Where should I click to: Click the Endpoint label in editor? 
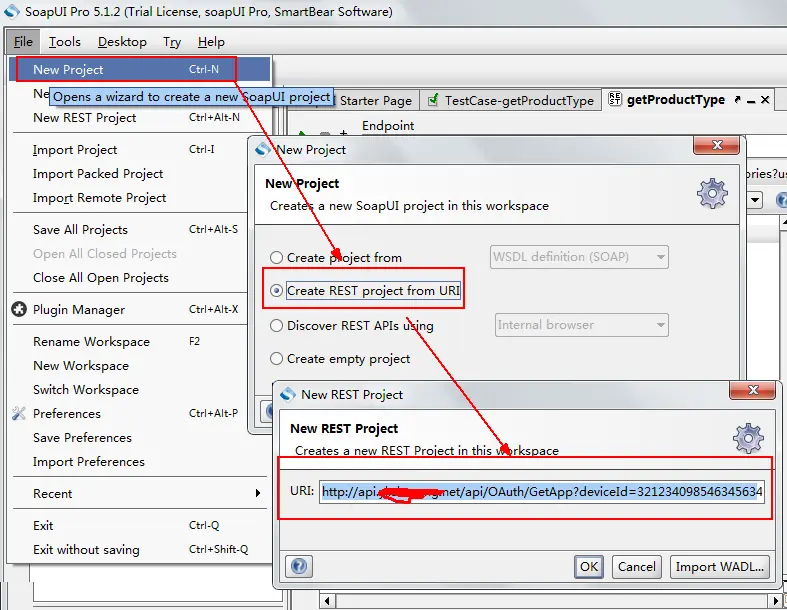point(388,126)
